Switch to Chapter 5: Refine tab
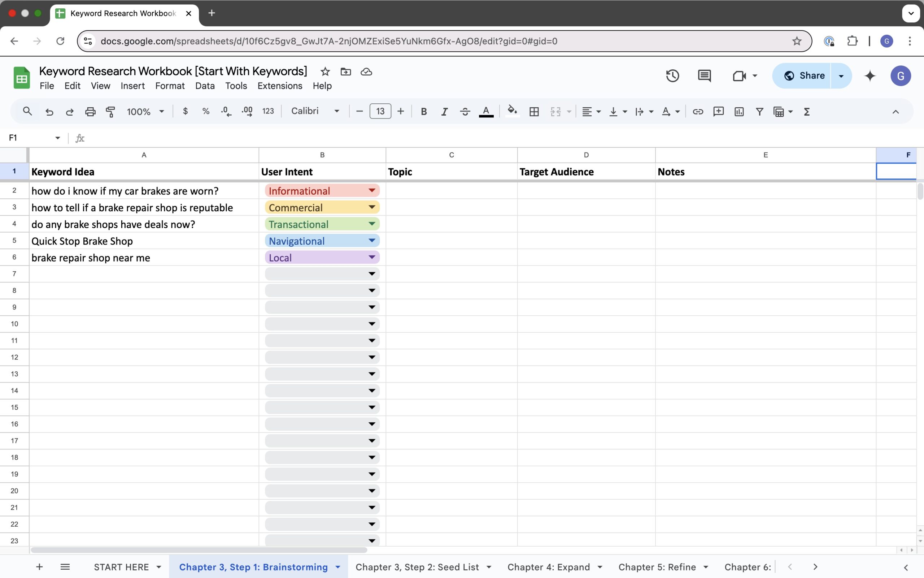The width and height of the screenshot is (924, 578). pyautogui.click(x=657, y=567)
